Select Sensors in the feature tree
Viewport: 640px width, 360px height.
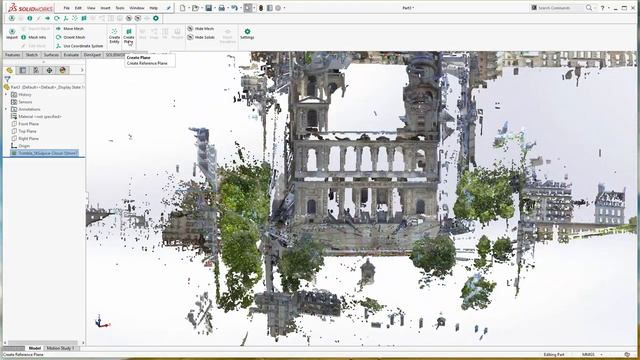coord(22,102)
